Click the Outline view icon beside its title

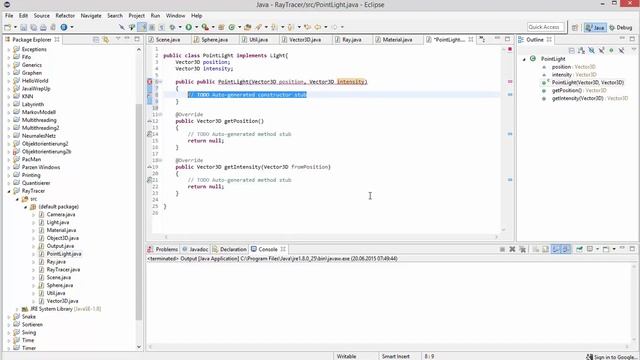coord(521,40)
